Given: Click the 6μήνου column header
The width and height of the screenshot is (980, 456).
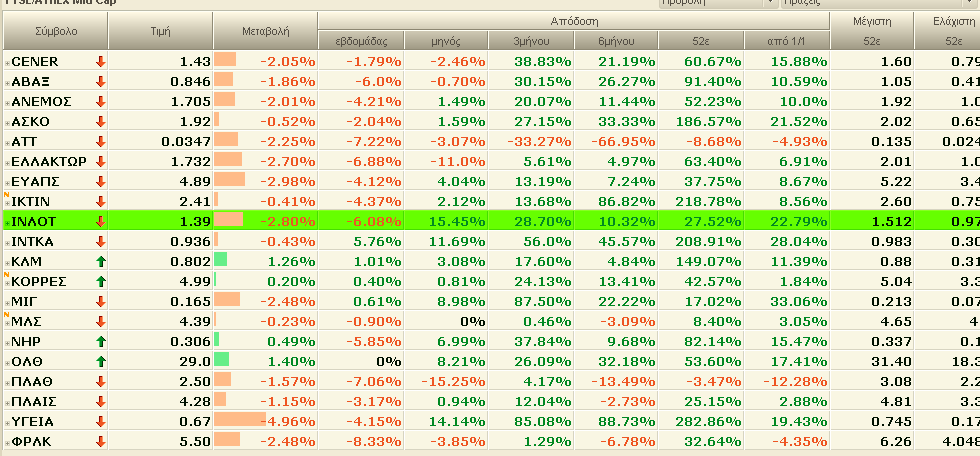Looking at the screenshot, I should click(616, 41).
